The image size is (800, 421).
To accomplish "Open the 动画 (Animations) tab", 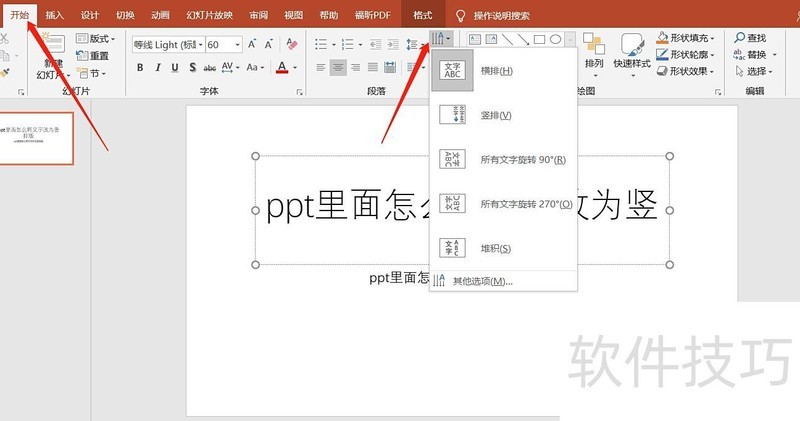I will point(160,15).
